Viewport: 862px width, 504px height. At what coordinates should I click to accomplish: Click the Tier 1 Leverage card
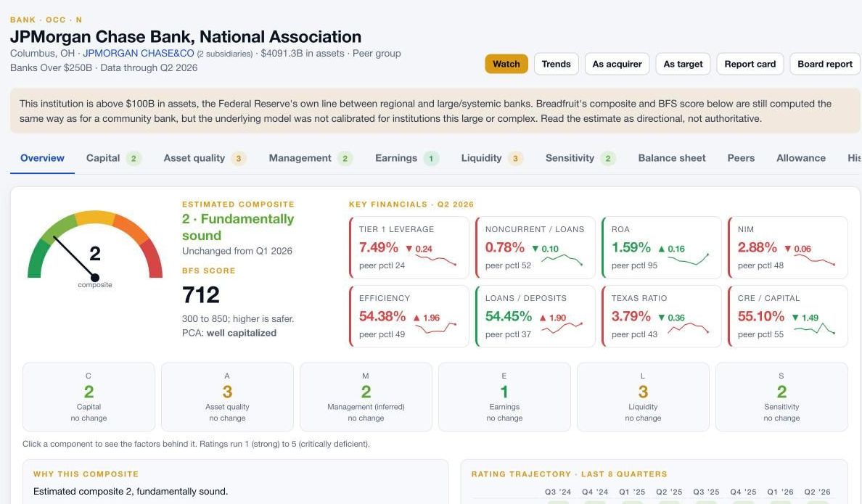coord(409,247)
